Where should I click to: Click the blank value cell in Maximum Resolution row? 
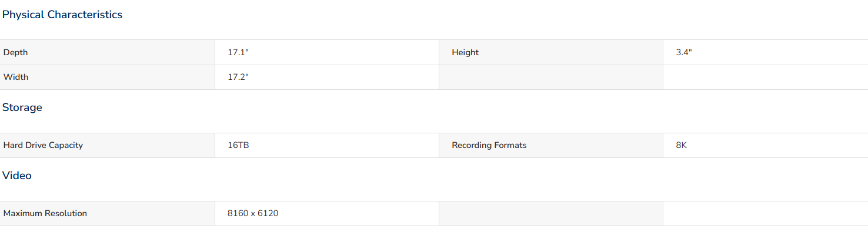tap(765, 213)
